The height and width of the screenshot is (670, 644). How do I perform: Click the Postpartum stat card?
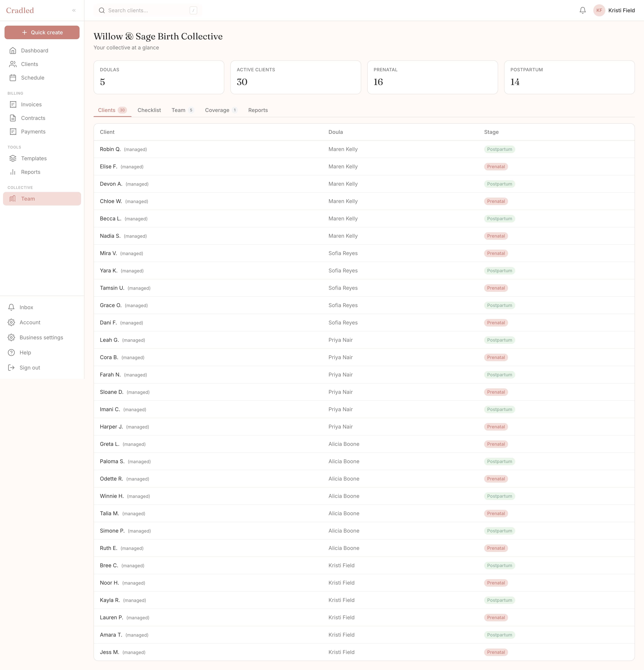tap(570, 77)
